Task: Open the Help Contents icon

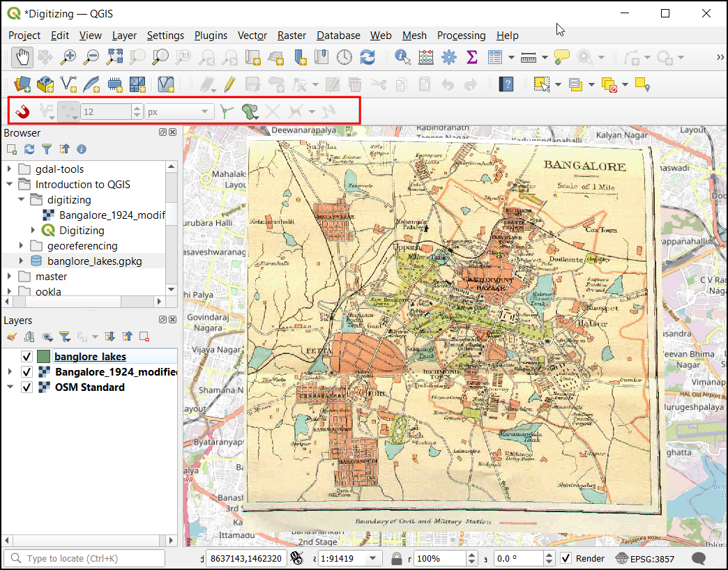Action: (x=506, y=84)
